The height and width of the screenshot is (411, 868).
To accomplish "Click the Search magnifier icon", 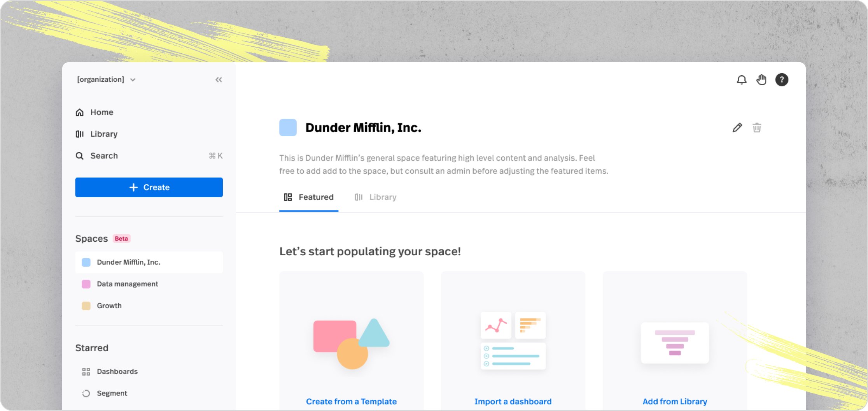I will (x=80, y=156).
